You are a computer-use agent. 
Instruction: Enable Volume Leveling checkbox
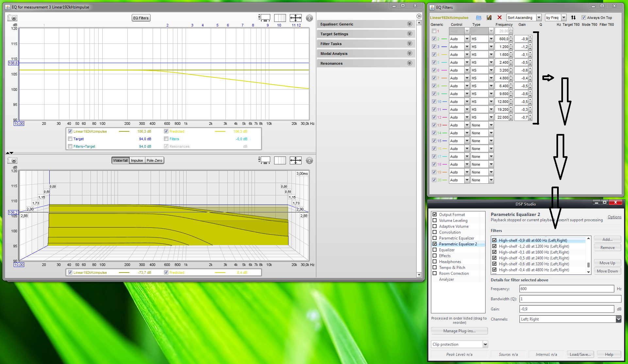(x=435, y=221)
